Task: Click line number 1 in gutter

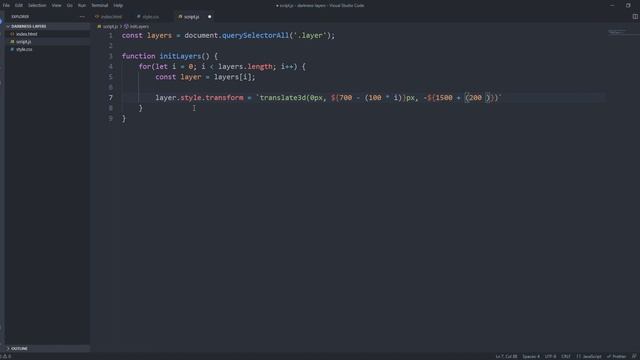Action: click(111, 36)
